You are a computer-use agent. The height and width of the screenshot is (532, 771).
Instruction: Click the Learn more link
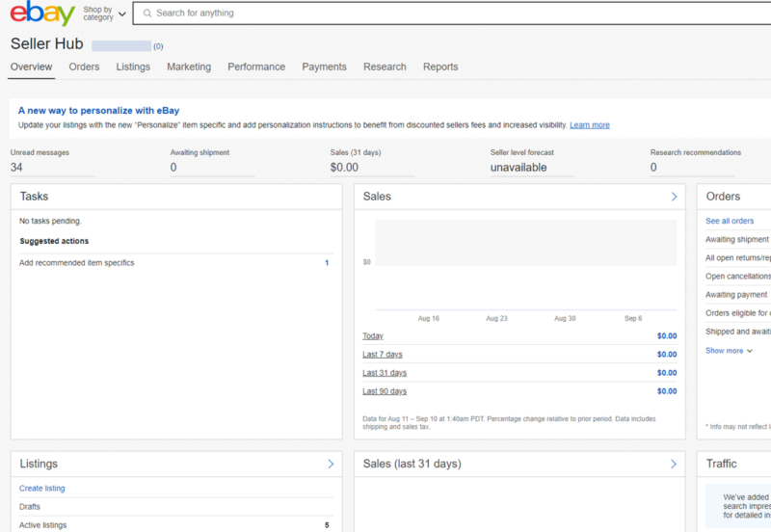click(589, 125)
